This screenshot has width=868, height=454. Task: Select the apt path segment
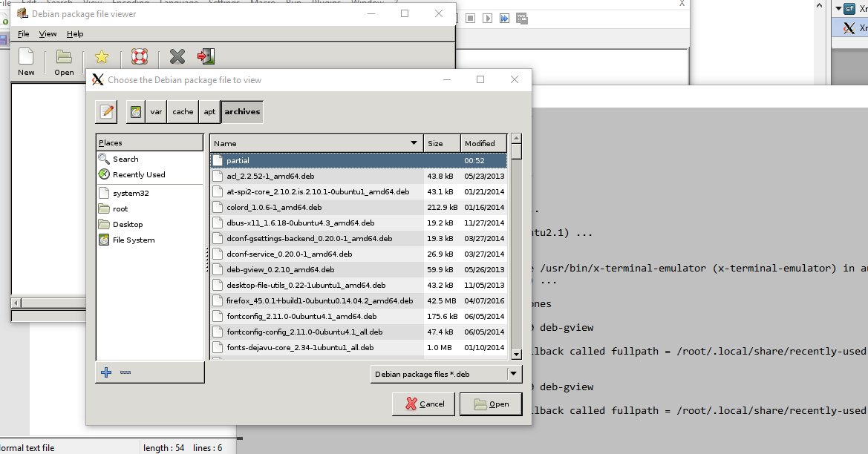coord(209,112)
